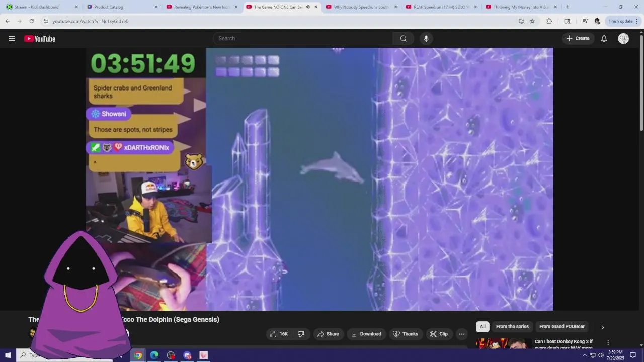This screenshot has width=644, height=362.
Task: Open the pink app icon on taskbar
Action: point(204,355)
